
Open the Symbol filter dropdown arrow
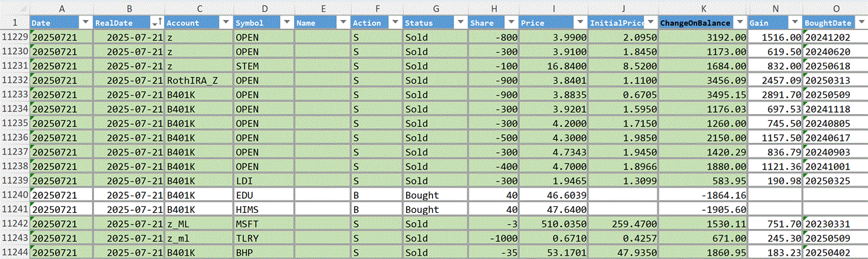[x=287, y=23]
